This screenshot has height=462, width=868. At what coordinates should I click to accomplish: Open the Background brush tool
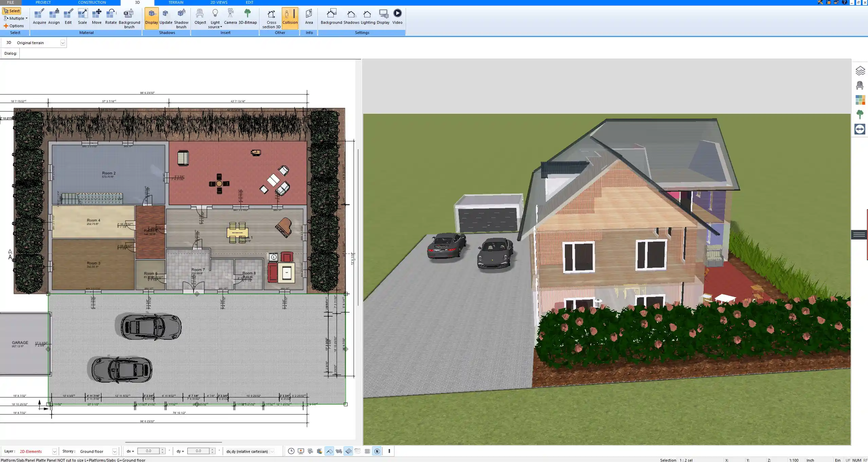coord(129,17)
